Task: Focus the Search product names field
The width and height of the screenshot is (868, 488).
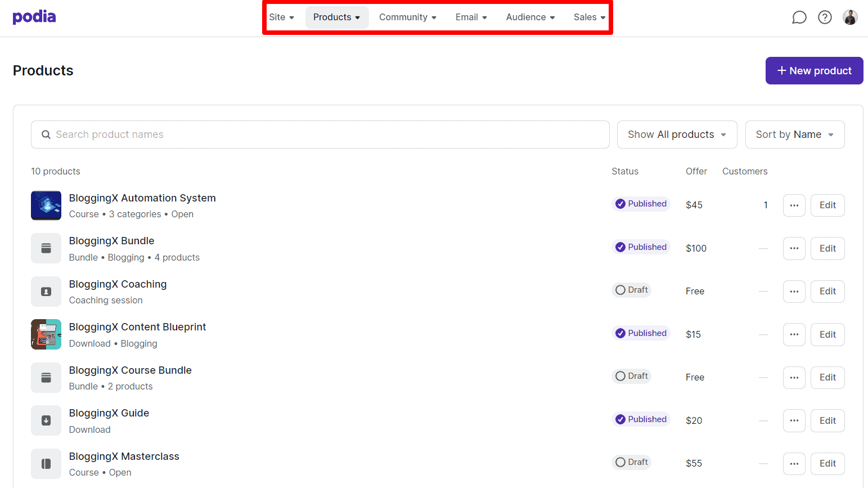Action: [320, 135]
